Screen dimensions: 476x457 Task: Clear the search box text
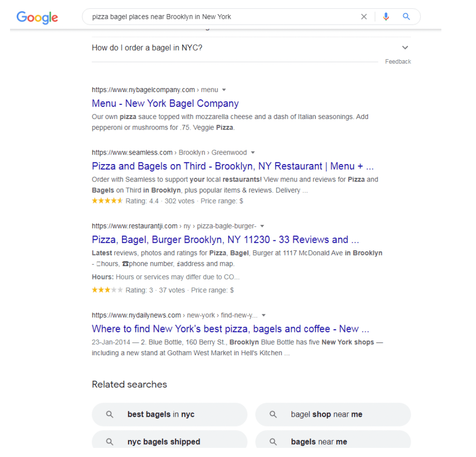[x=364, y=17]
